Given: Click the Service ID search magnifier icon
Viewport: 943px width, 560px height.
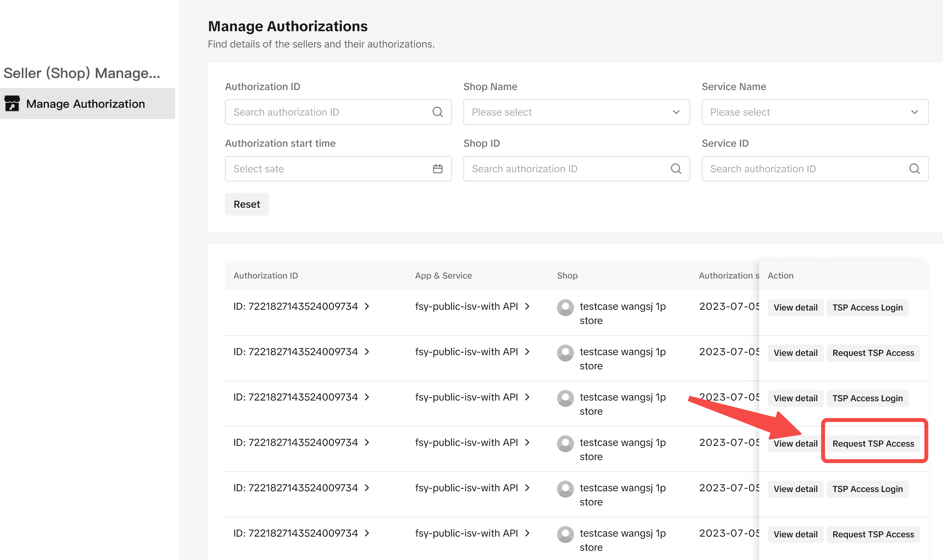Looking at the screenshot, I should pyautogui.click(x=914, y=169).
